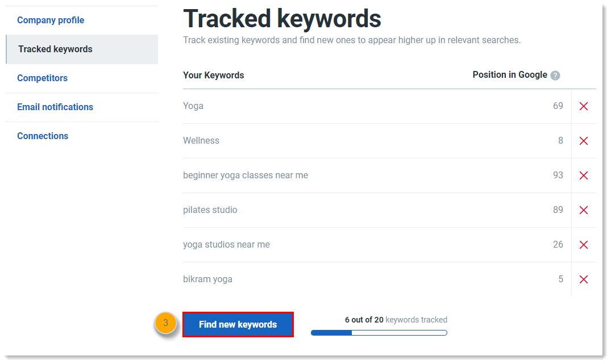The height and width of the screenshot is (364, 611).
Task: Select the Yoga keyword label
Action: 193,106
